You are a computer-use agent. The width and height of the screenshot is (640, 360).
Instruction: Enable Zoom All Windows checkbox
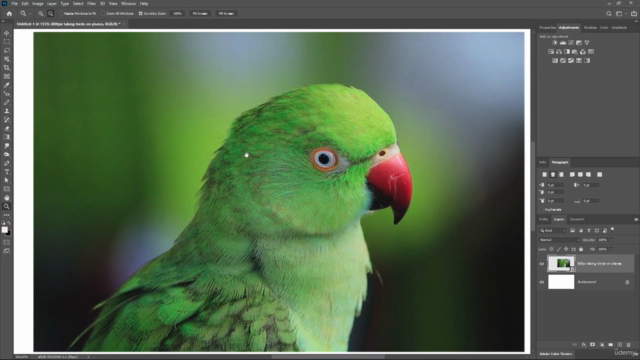[x=103, y=13]
